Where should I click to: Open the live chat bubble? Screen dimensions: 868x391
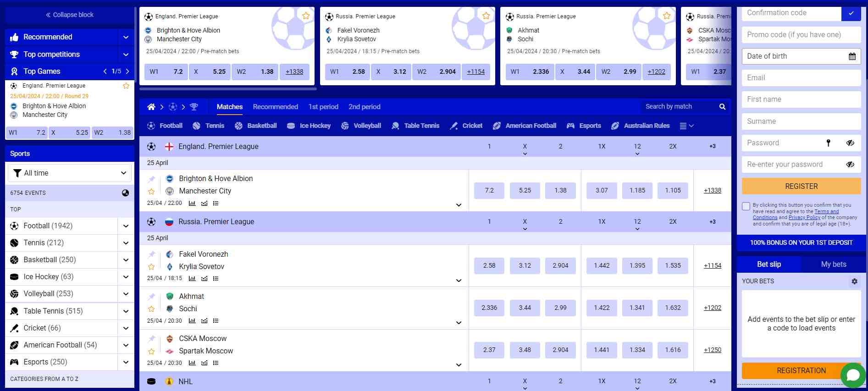point(853,375)
